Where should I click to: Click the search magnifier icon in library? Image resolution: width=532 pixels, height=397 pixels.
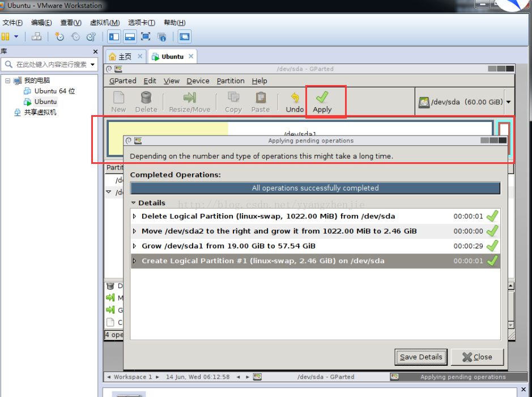(9, 64)
